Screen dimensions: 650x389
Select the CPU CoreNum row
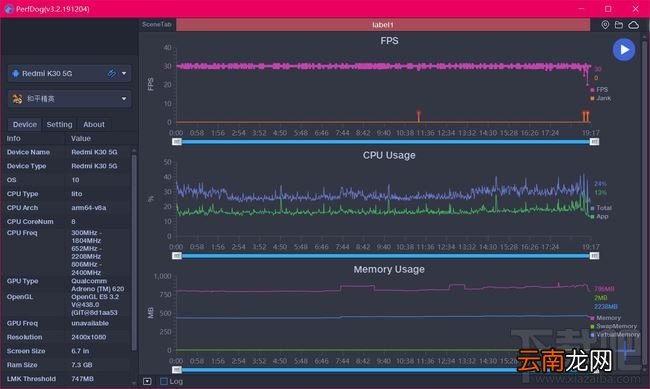(66, 221)
